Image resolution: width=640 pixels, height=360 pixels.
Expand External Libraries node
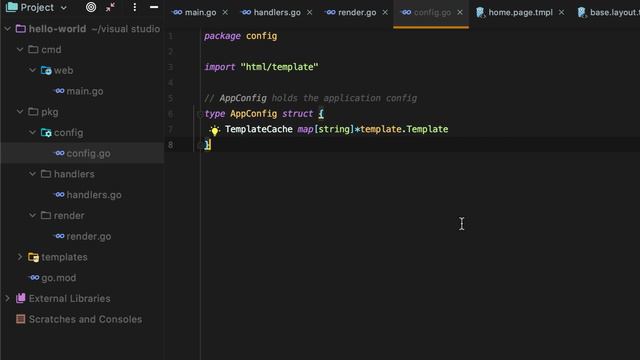[x=7, y=299]
